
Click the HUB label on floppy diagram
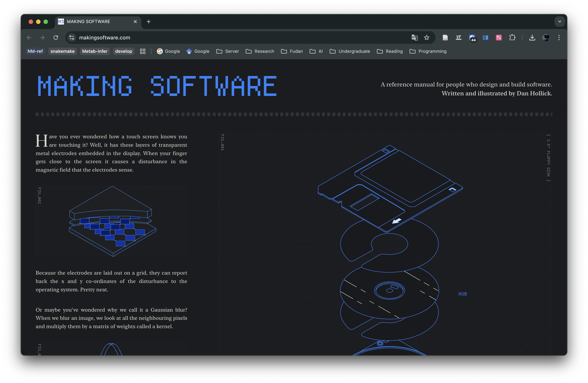[463, 294]
